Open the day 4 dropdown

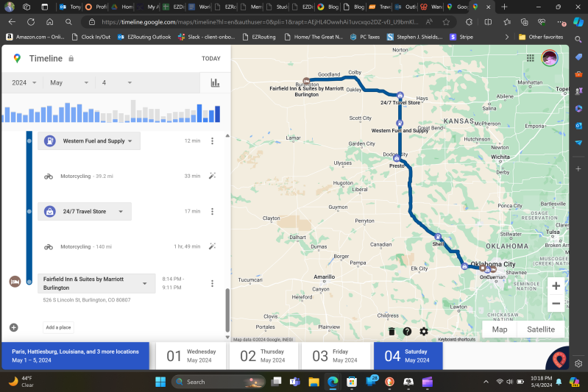[x=117, y=83]
